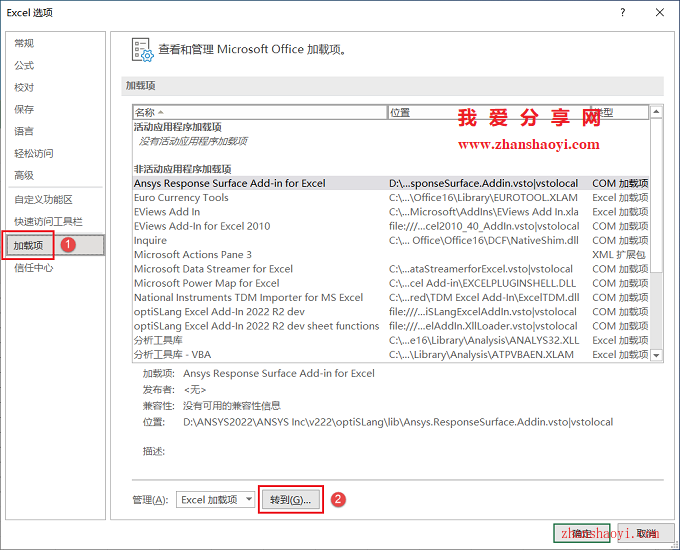Image resolution: width=680 pixels, height=550 pixels.
Task: Open the 信任中心 category
Action: [33, 268]
